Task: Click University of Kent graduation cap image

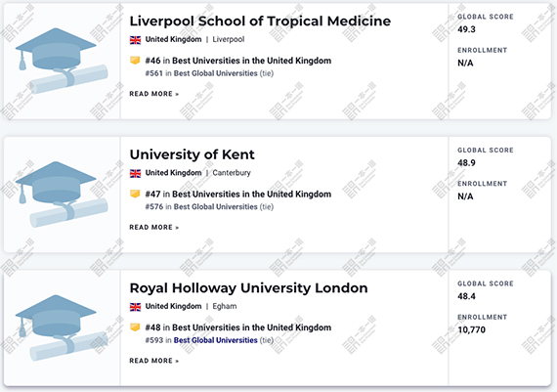Action: [x=62, y=195]
